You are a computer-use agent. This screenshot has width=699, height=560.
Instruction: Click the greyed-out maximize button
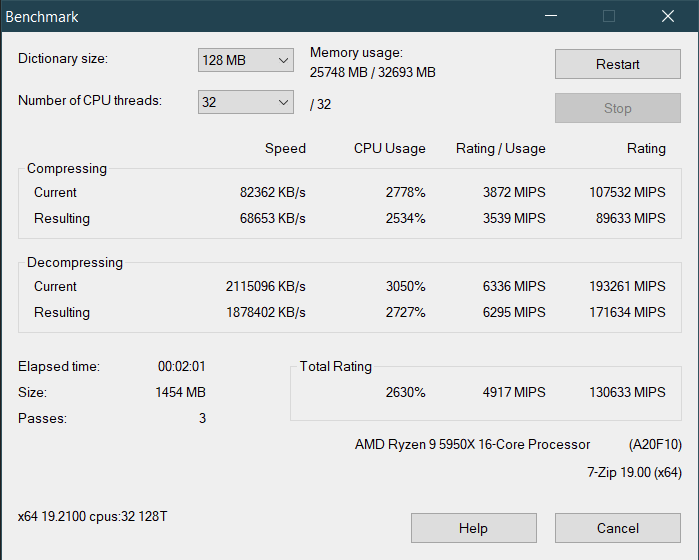point(609,16)
